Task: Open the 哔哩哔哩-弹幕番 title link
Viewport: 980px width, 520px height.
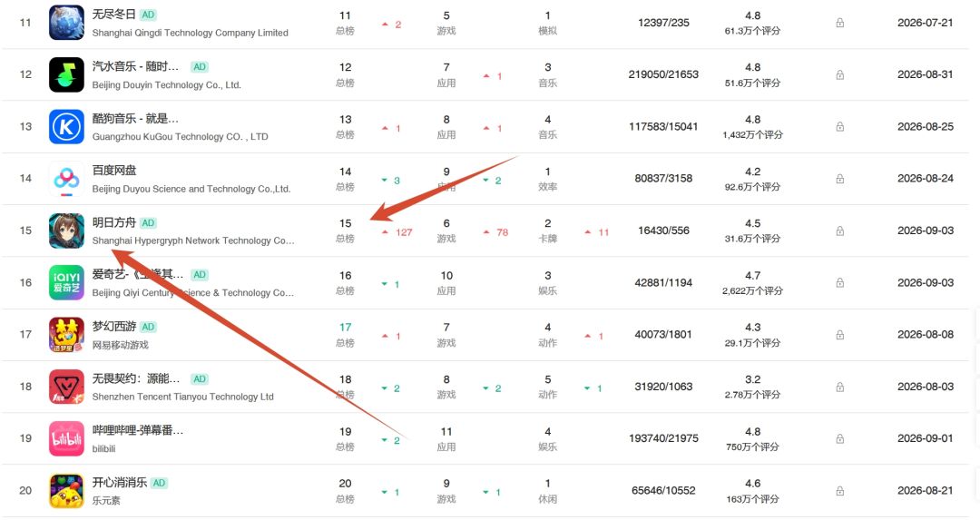Action: point(138,430)
